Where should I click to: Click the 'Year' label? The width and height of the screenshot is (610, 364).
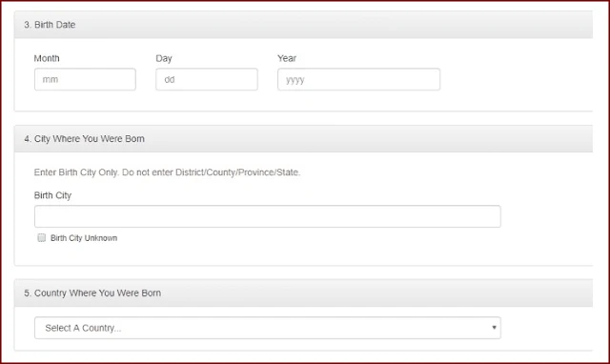click(287, 58)
